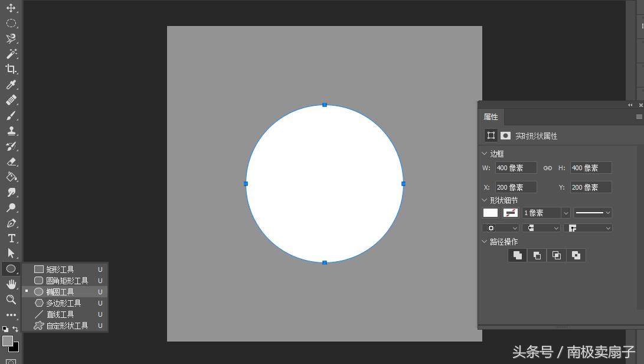Choose 多边形工具 from the flyout
The height and width of the screenshot is (364, 644).
coord(66,303)
